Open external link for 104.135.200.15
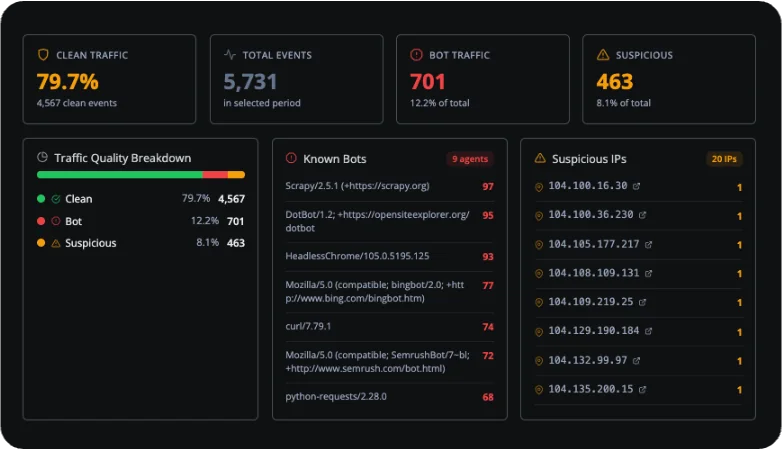This screenshot has width=782, height=450. [x=642, y=389]
